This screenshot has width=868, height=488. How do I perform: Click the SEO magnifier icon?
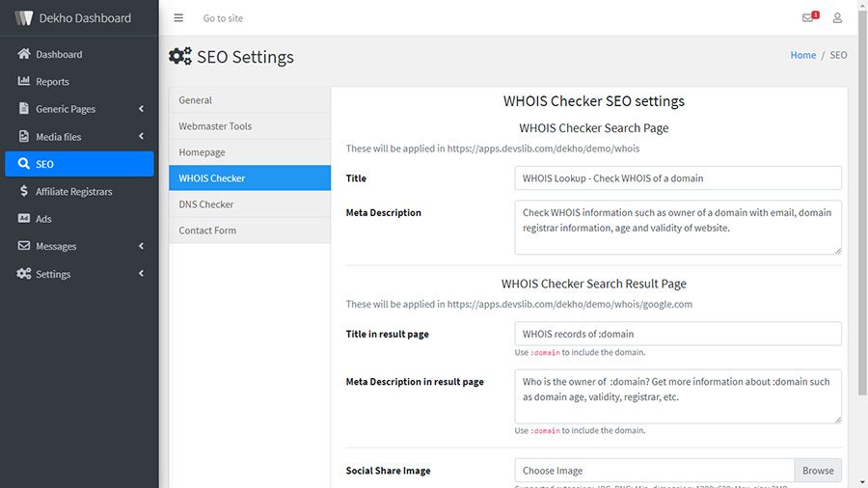pyautogui.click(x=24, y=164)
